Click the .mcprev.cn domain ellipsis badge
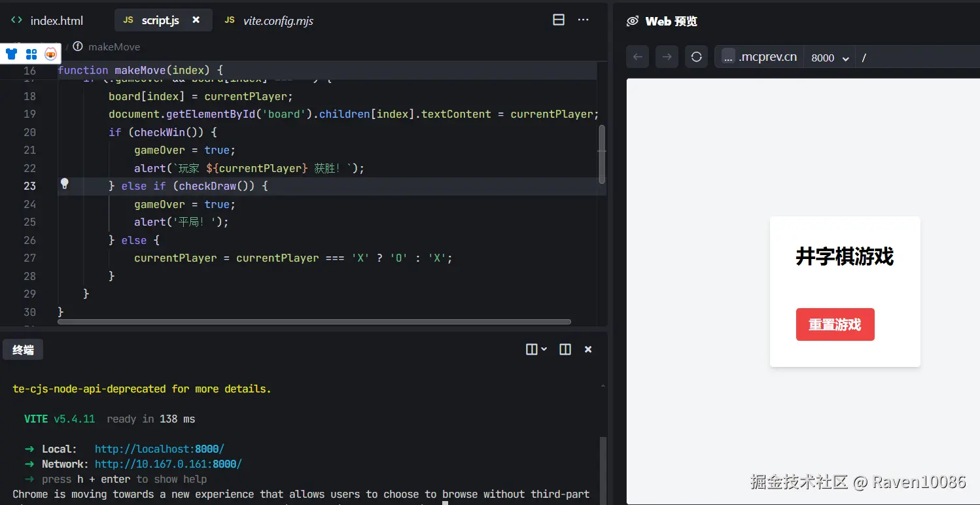This screenshot has height=505, width=980. click(x=728, y=57)
